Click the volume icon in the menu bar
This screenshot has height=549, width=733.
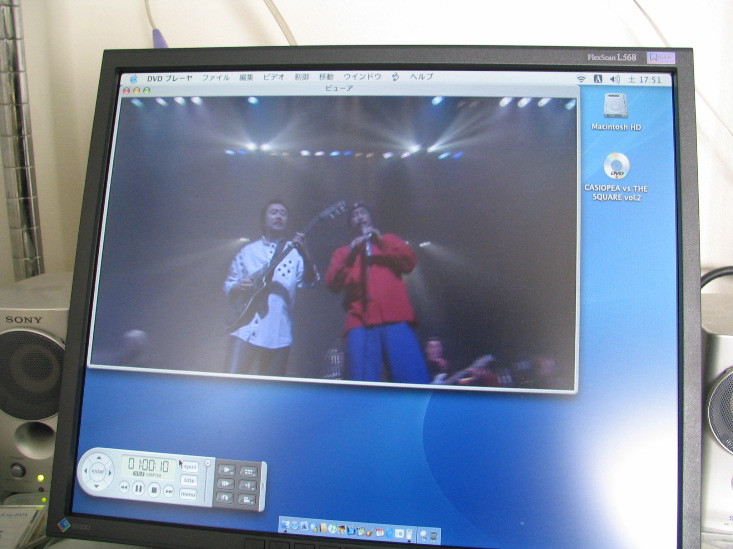coord(615,79)
